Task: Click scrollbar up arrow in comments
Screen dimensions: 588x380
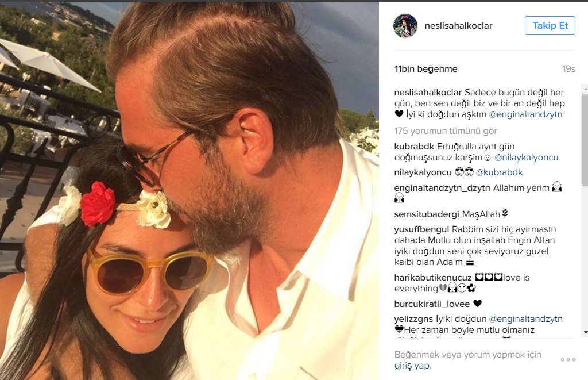Action: coord(585,89)
